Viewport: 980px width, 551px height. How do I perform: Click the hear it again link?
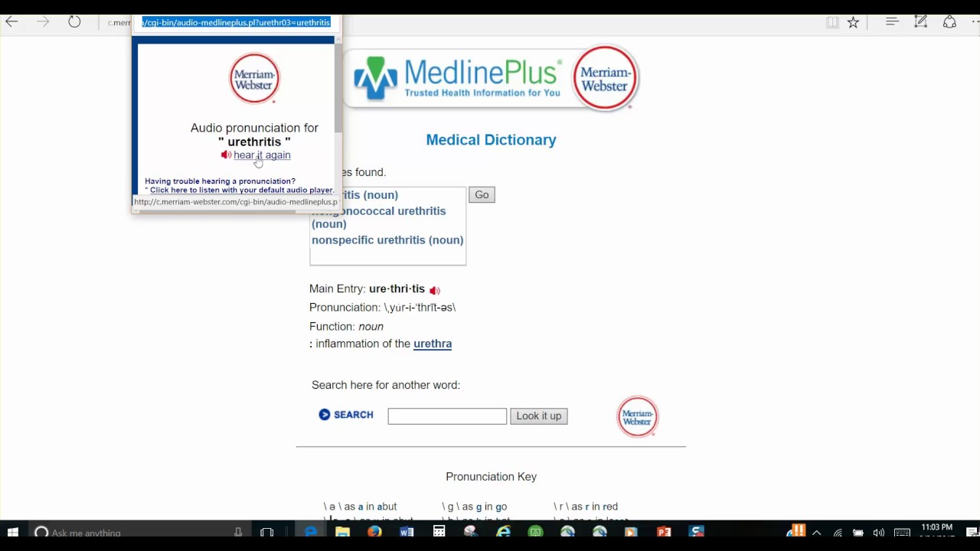[262, 155]
